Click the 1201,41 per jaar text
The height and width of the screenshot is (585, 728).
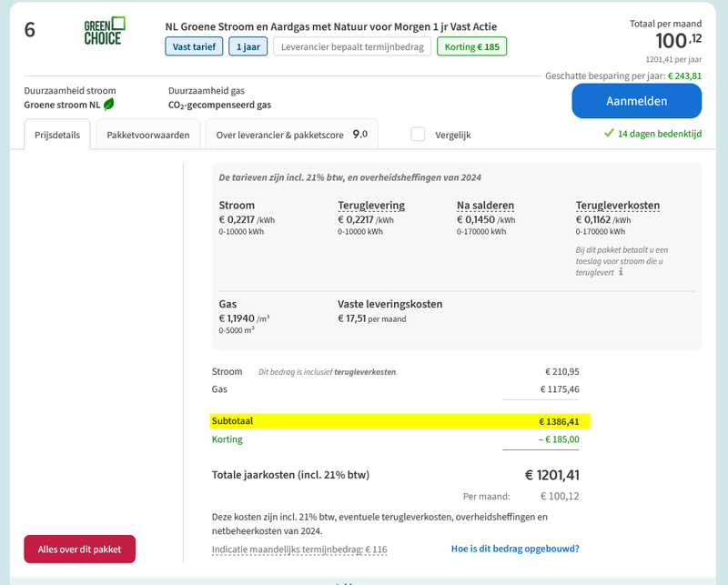tap(673, 59)
